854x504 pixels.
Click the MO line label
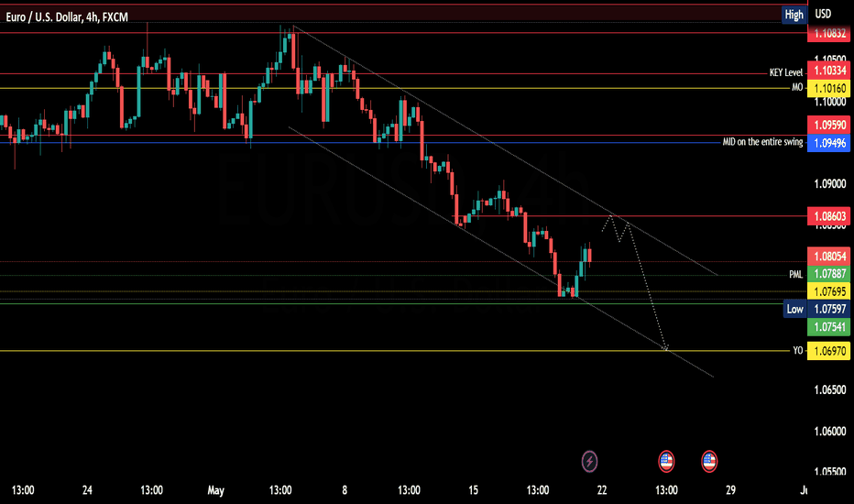[x=797, y=87]
